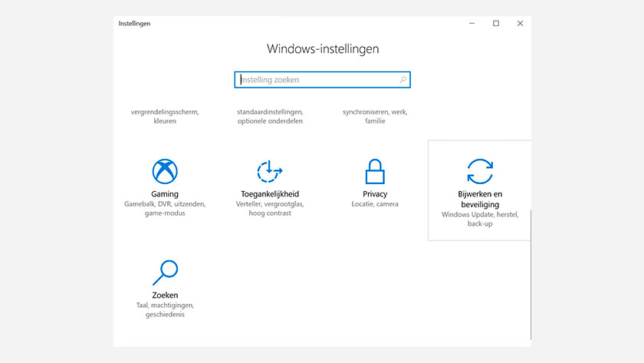644x363 pixels.
Task: Open the Privacy padlock icon
Action: pyautogui.click(x=375, y=171)
